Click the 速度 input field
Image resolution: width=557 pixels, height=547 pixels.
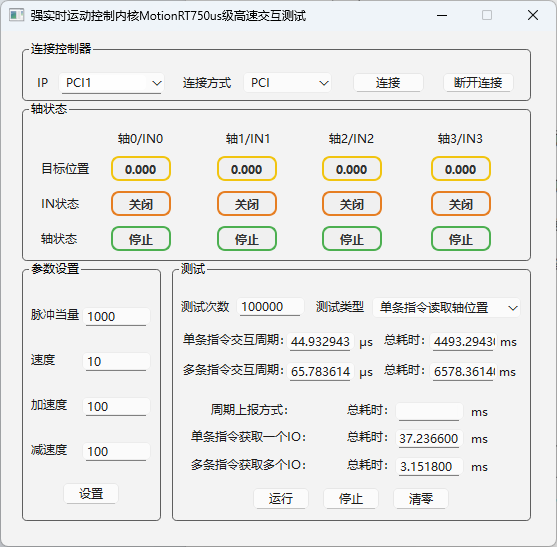click(x=117, y=362)
